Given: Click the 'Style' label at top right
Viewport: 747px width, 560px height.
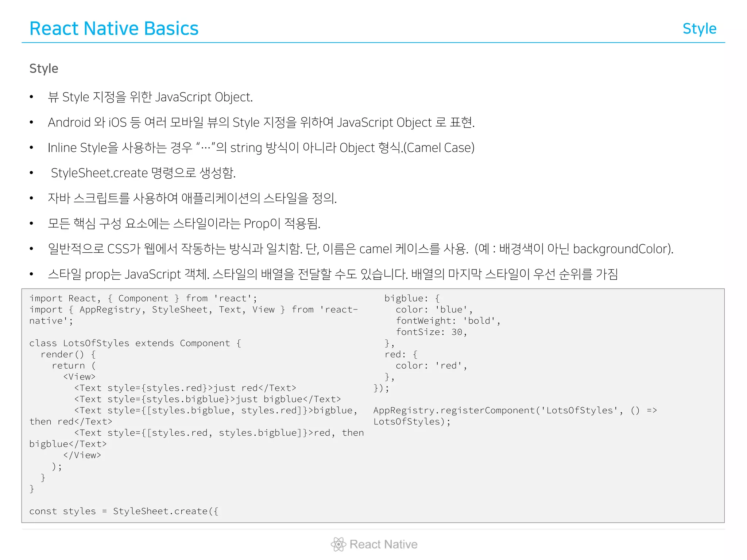Looking at the screenshot, I should pyautogui.click(x=699, y=29).
